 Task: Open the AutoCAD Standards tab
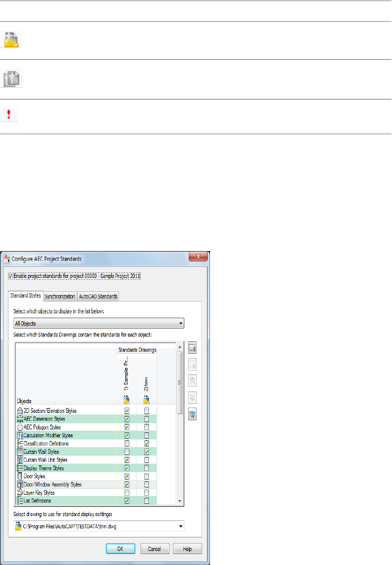[x=98, y=296]
